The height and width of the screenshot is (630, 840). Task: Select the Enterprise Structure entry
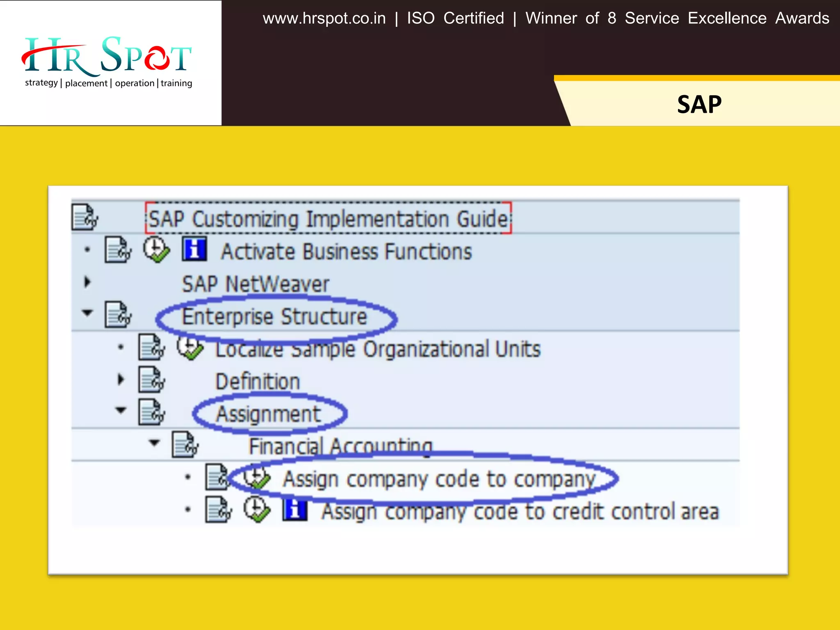pos(274,317)
